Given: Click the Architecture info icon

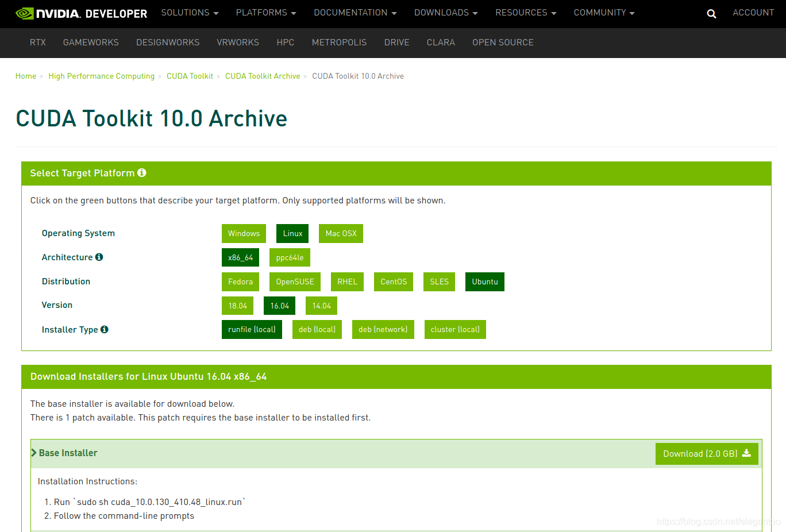Looking at the screenshot, I should [99, 257].
